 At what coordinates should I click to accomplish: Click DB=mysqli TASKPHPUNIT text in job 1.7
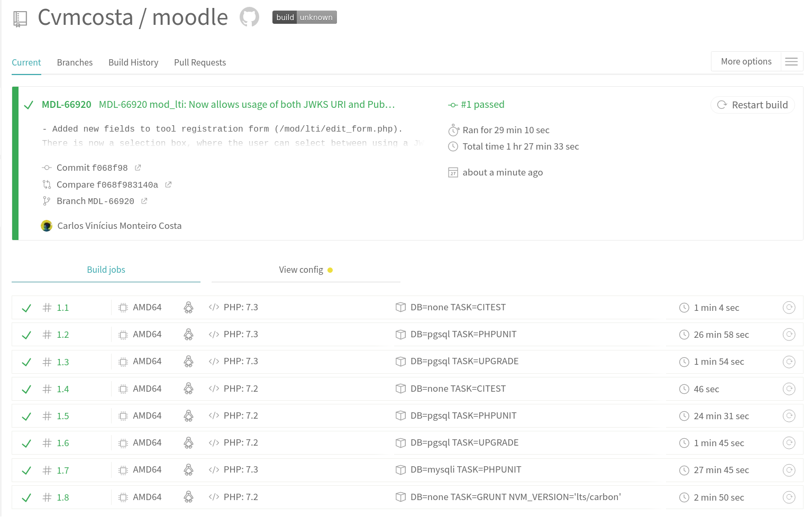(466, 469)
